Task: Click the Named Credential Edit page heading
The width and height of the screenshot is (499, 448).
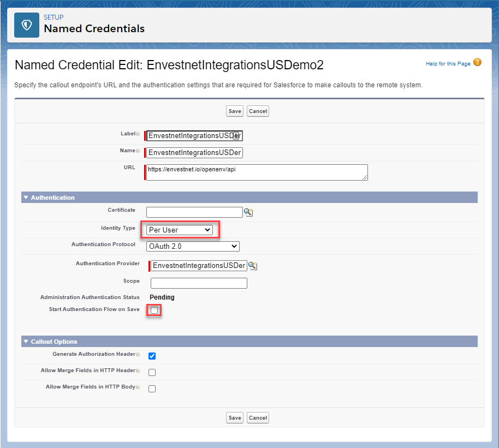Action: click(169, 65)
